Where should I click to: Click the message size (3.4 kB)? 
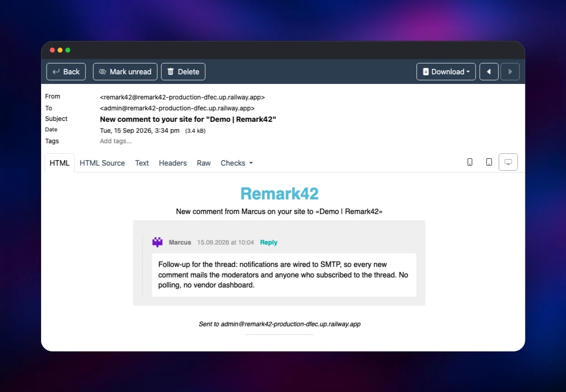(195, 131)
